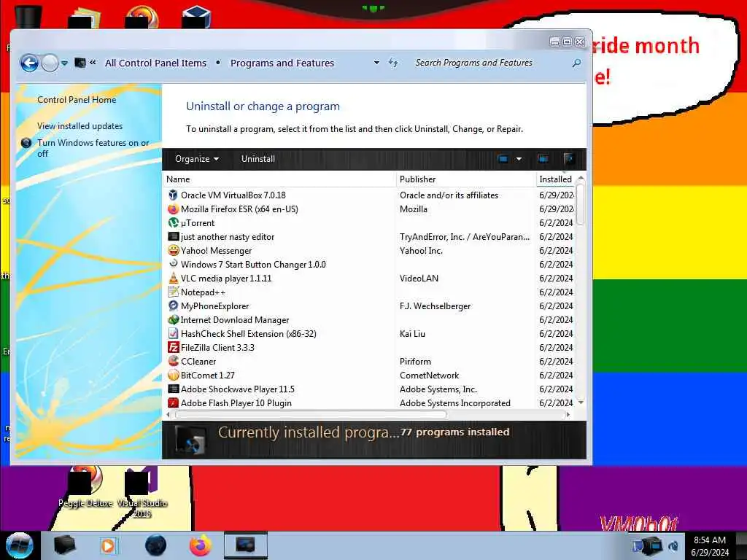Click the Adobe Flash Player icon
The image size is (747, 560).
(173, 402)
